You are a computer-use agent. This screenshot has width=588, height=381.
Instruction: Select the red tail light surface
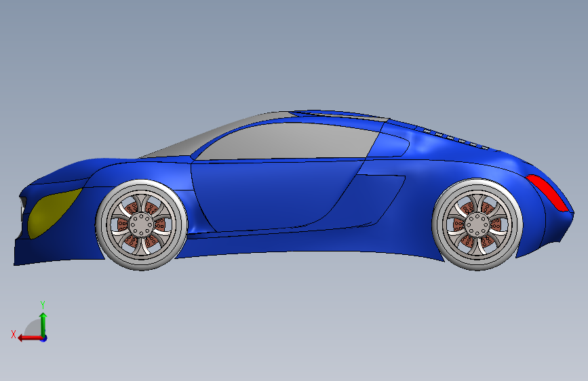(x=548, y=193)
